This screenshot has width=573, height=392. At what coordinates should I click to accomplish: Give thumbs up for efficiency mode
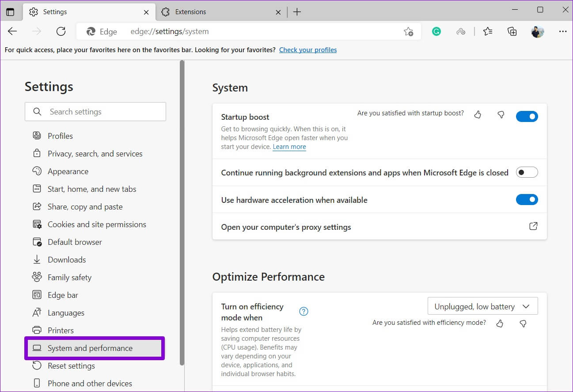[x=500, y=323]
